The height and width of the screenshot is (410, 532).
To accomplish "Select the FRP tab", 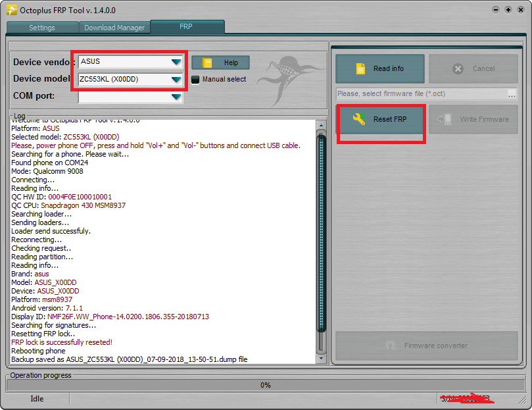I will click(187, 26).
